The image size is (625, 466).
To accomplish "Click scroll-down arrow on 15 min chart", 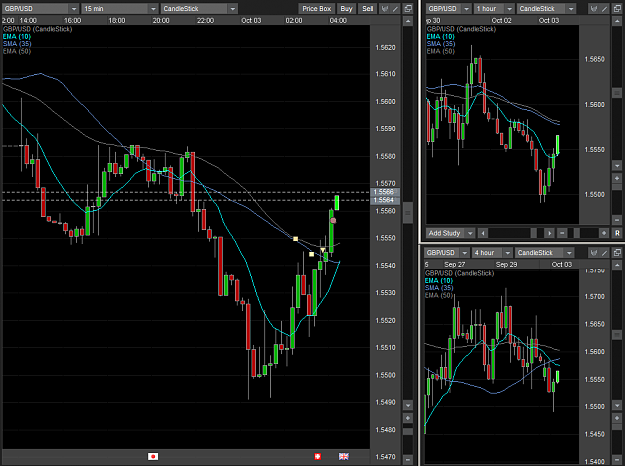I will coord(408,405).
